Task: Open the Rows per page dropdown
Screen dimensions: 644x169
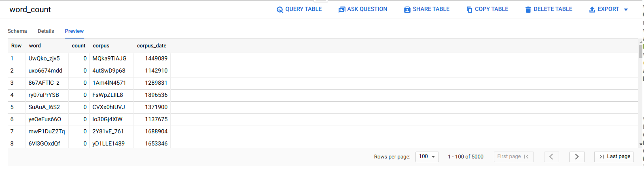Action: (427, 157)
